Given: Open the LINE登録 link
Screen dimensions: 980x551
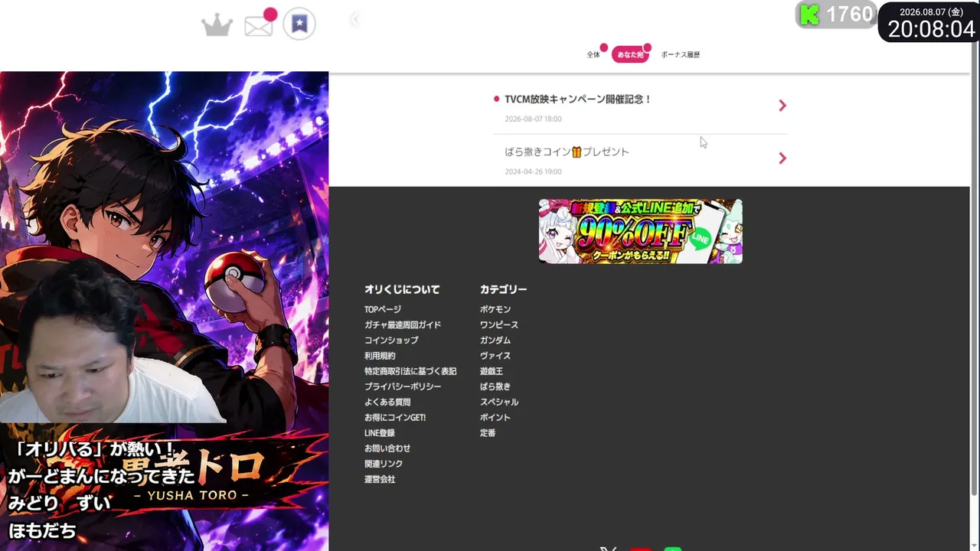Looking at the screenshot, I should click(x=380, y=433).
